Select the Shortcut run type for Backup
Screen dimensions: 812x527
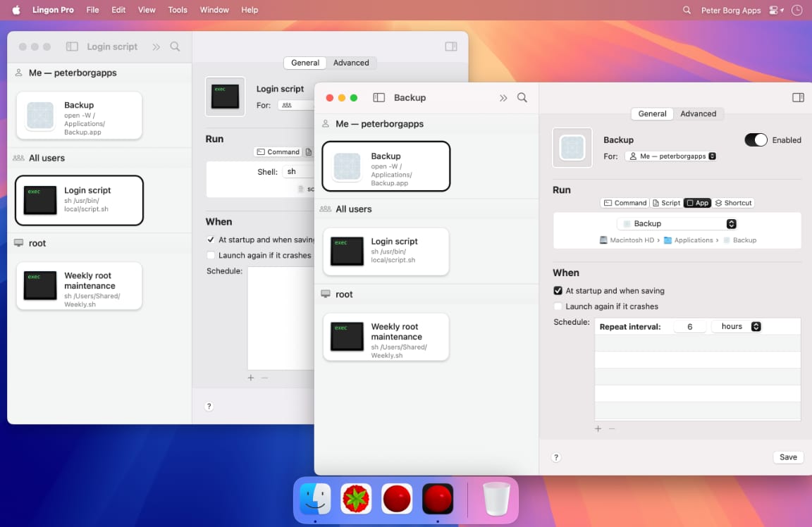(x=733, y=203)
